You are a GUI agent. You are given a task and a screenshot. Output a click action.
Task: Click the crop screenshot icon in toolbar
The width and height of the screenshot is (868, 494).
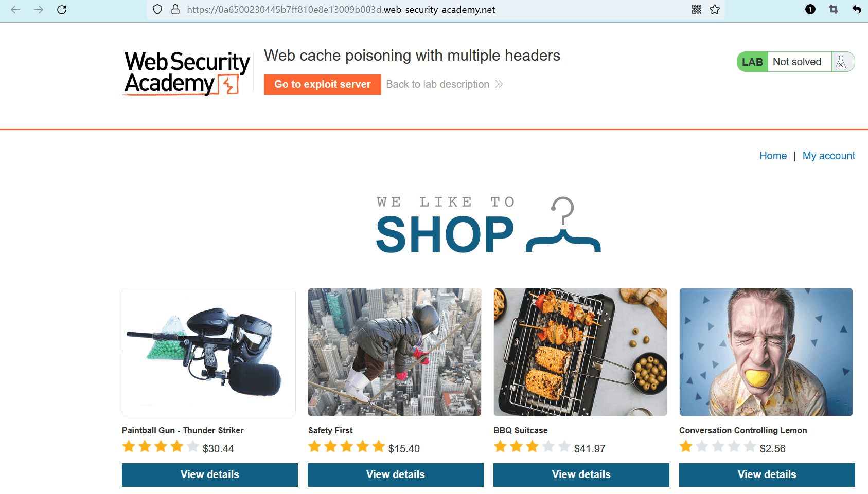pyautogui.click(x=834, y=9)
